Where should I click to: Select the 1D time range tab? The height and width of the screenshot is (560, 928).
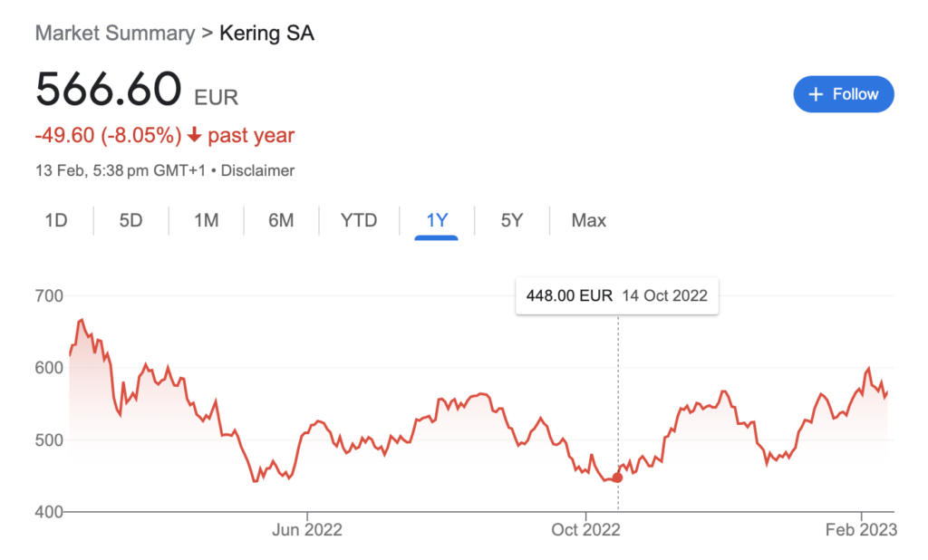click(56, 221)
